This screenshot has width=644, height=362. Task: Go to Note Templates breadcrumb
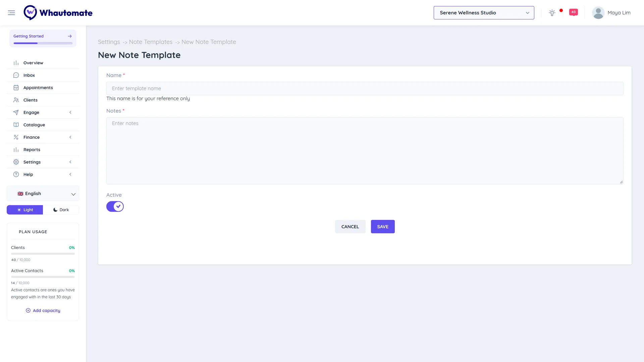coord(151,42)
